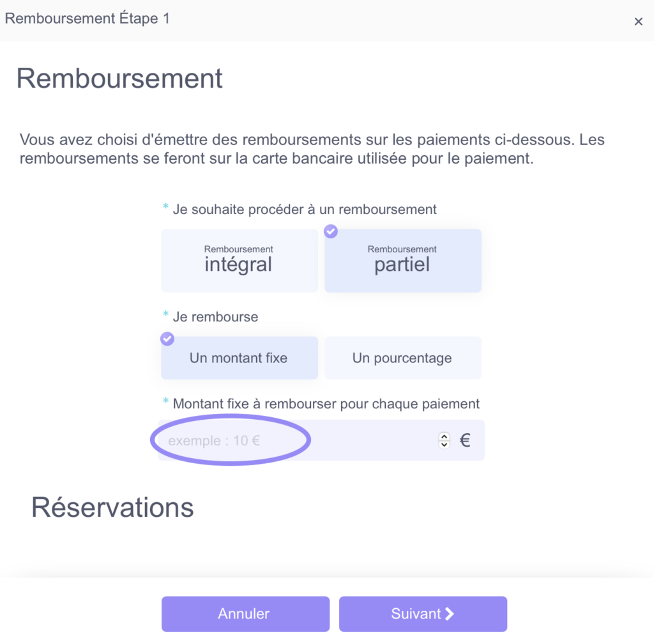Click the 'Remboursement Étape 1' title bar text
This screenshot has height=644, width=654.
87,19
